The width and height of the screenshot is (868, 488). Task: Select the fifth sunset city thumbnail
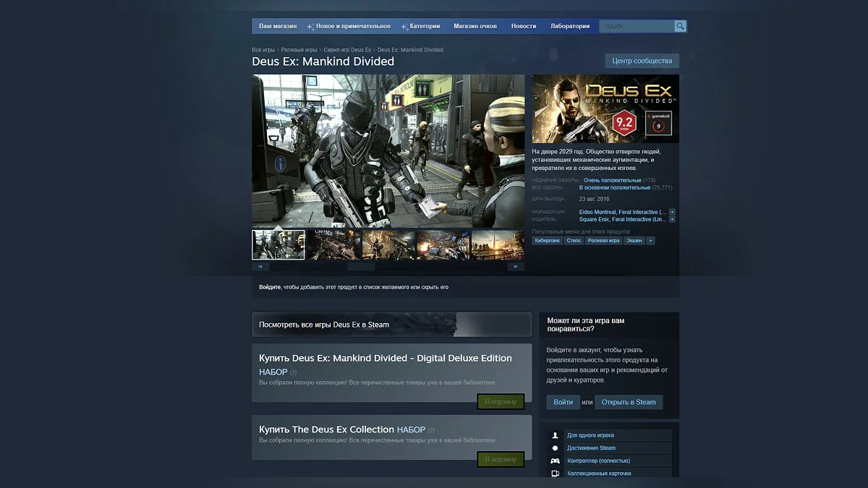coord(498,245)
